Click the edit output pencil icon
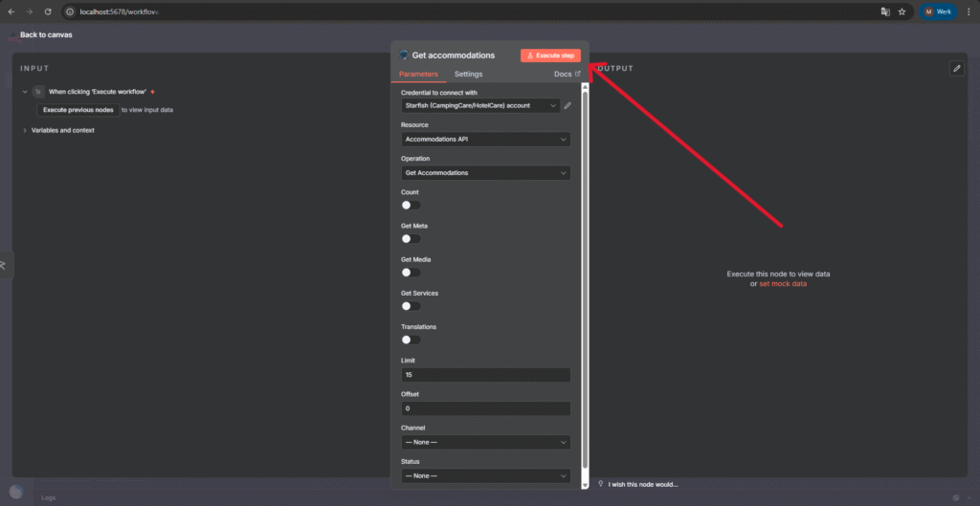The image size is (980, 506). coord(956,69)
